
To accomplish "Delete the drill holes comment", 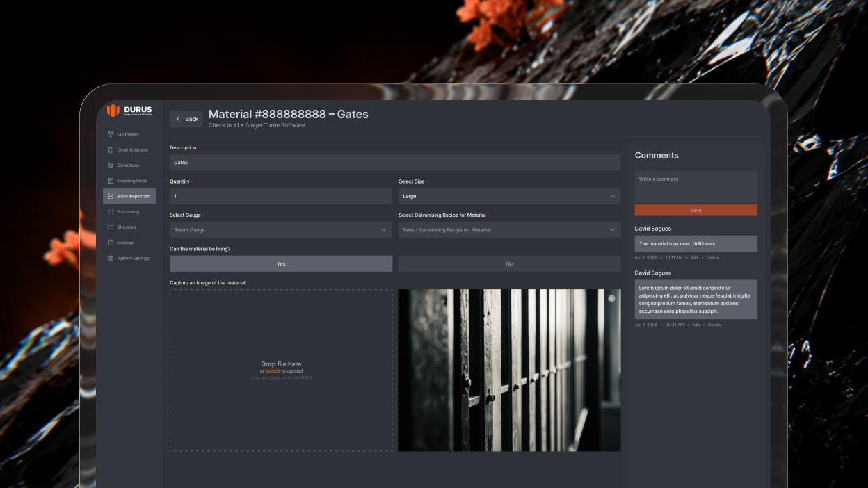I will pos(713,257).
